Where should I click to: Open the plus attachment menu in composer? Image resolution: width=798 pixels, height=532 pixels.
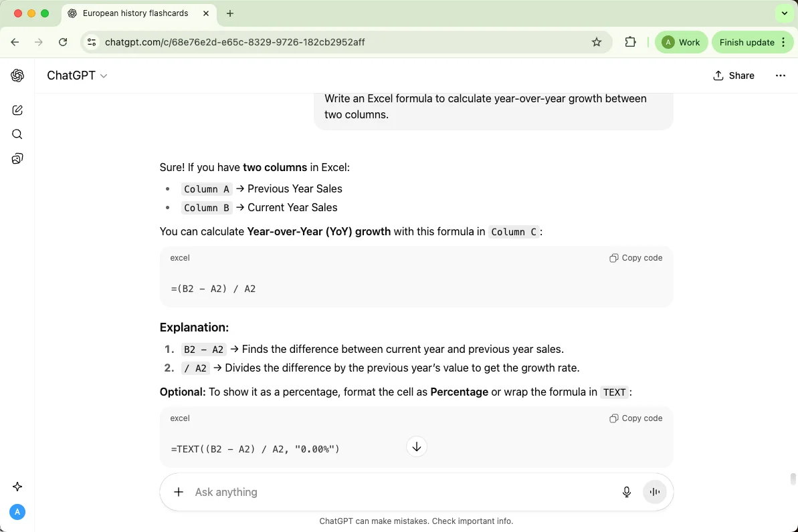coord(179,492)
